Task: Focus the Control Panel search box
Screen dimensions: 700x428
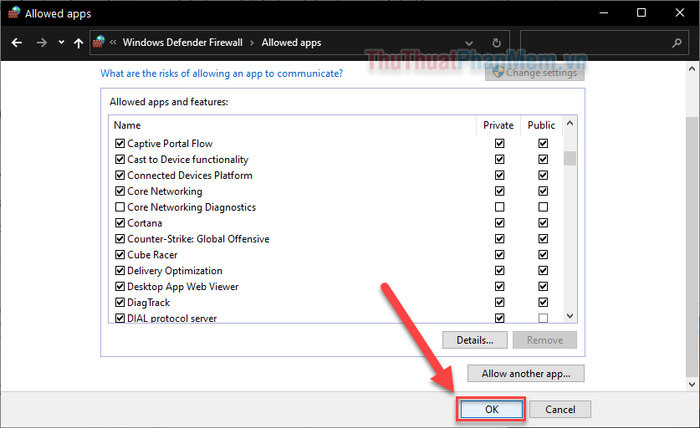Action: [x=604, y=43]
